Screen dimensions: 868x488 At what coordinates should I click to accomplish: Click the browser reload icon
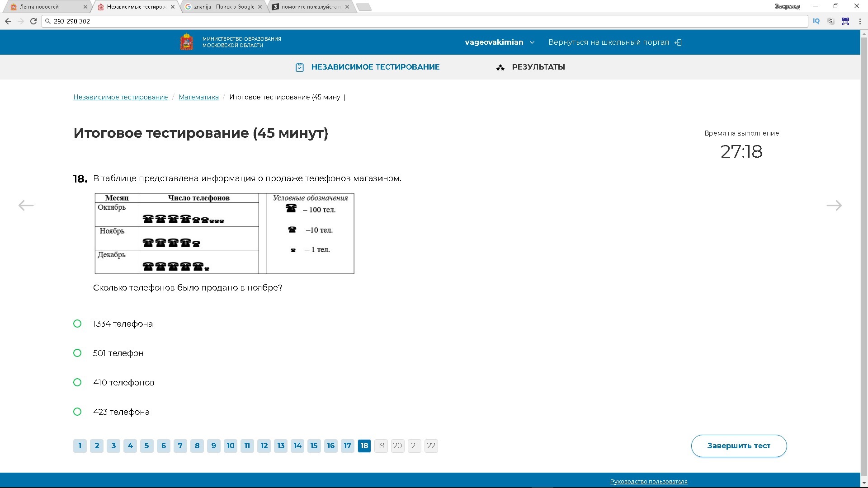(33, 21)
